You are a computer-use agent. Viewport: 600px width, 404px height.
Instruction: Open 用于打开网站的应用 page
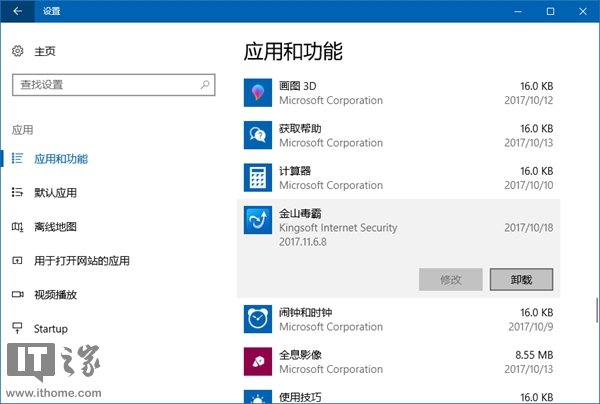[x=82, y=261]
